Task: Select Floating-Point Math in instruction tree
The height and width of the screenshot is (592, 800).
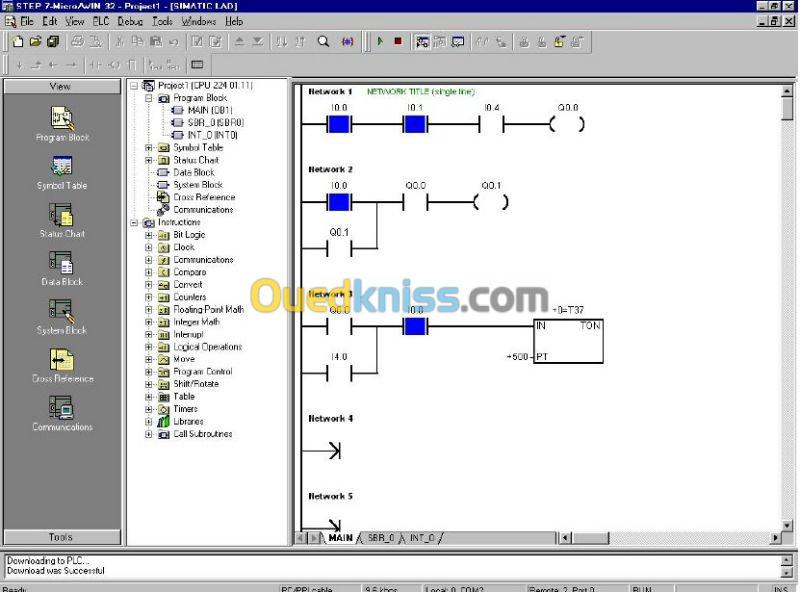Action: point(208,309)
